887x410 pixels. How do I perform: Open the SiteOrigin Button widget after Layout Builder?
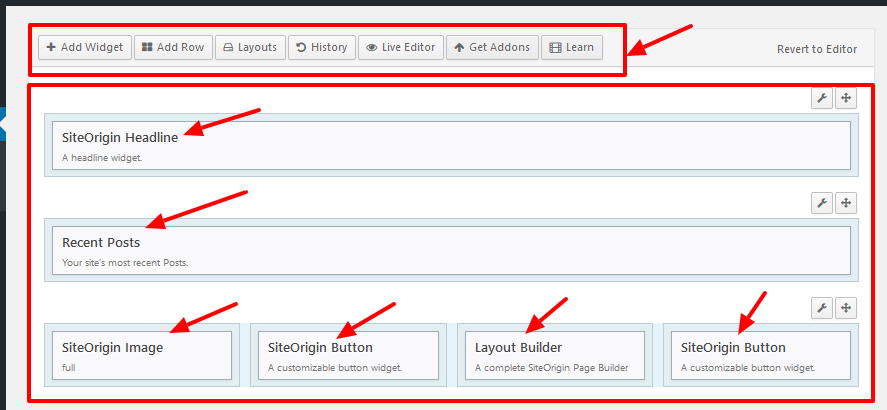tap(761, 355)
